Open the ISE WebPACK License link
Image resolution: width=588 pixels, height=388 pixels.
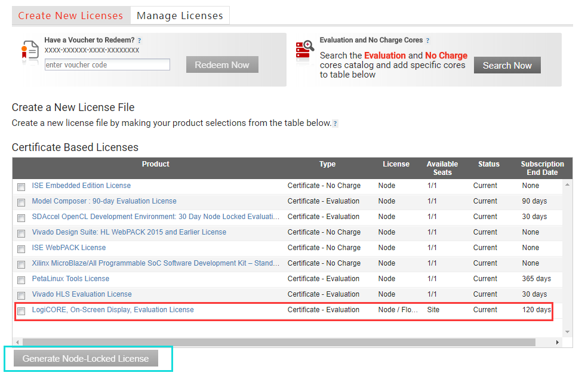click(68, 248)
